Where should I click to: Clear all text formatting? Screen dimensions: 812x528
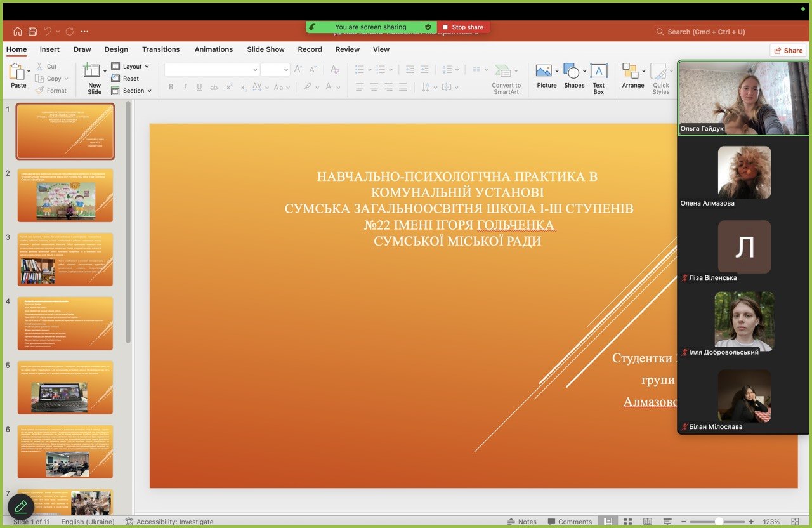point(335,69)
